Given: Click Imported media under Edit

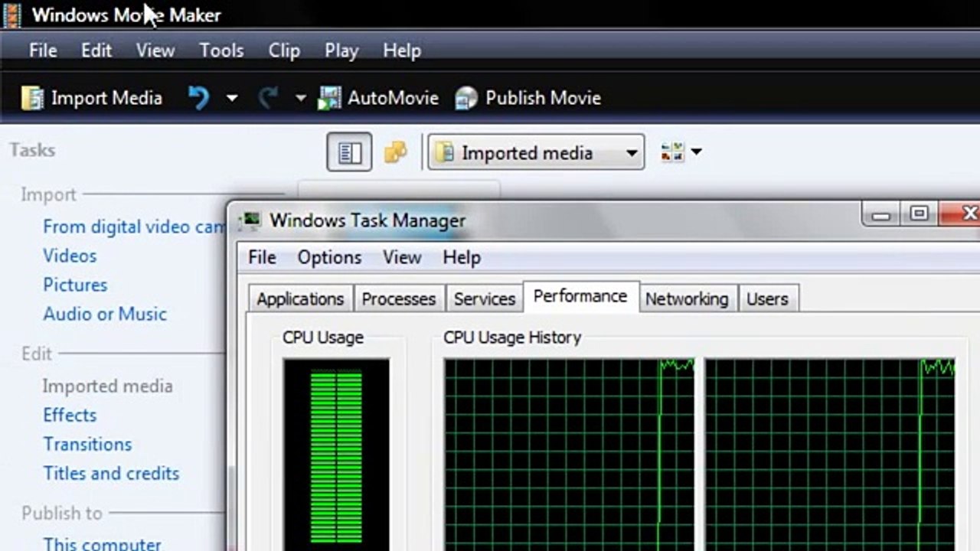Looking at the screenshot, I should (107, 386).
